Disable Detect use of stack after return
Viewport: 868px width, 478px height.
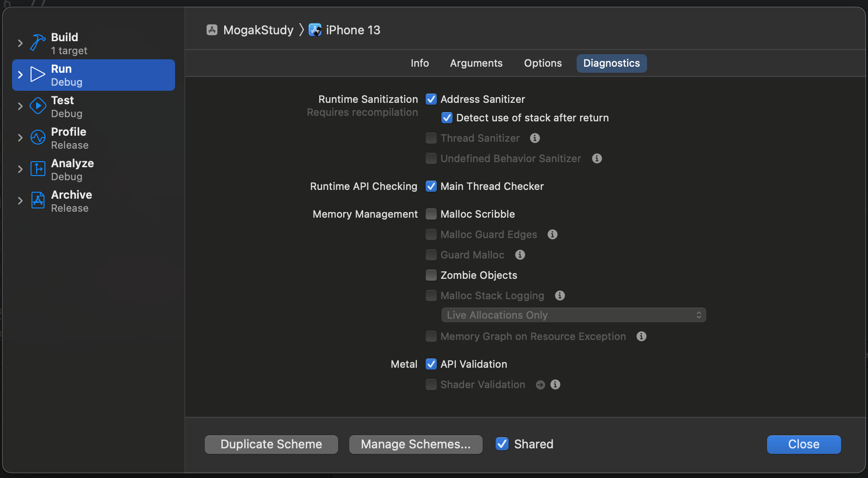coord(447,118)
